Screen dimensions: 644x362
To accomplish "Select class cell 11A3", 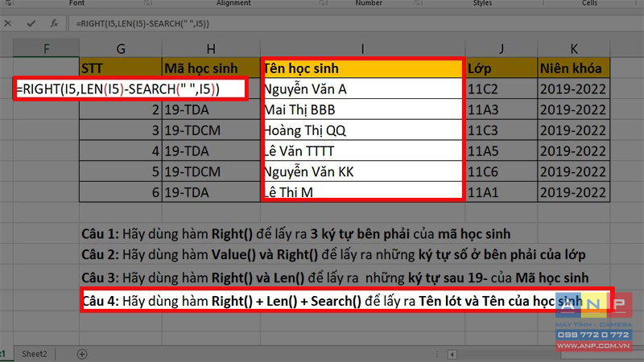I will 501,109.
